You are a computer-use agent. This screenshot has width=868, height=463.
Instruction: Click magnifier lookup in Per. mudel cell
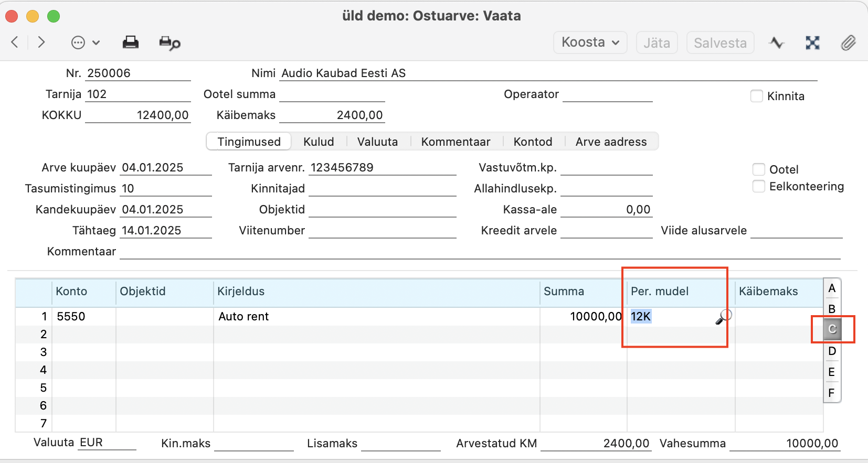pyautogui.click(x=723, y=317)
